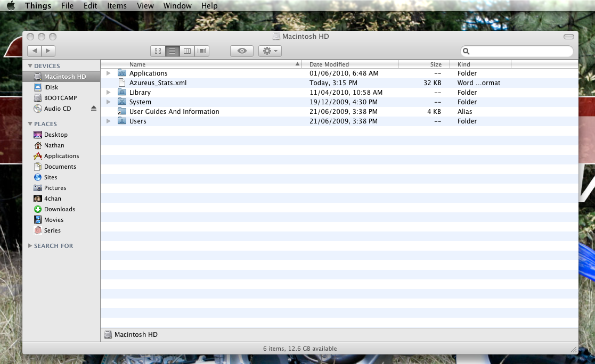Collapse the DEVICES sidebar section

coord(30,65)
